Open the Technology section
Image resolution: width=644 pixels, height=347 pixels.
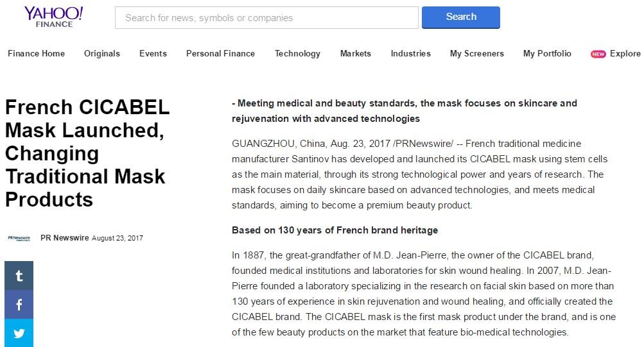[x=297, y=54]
